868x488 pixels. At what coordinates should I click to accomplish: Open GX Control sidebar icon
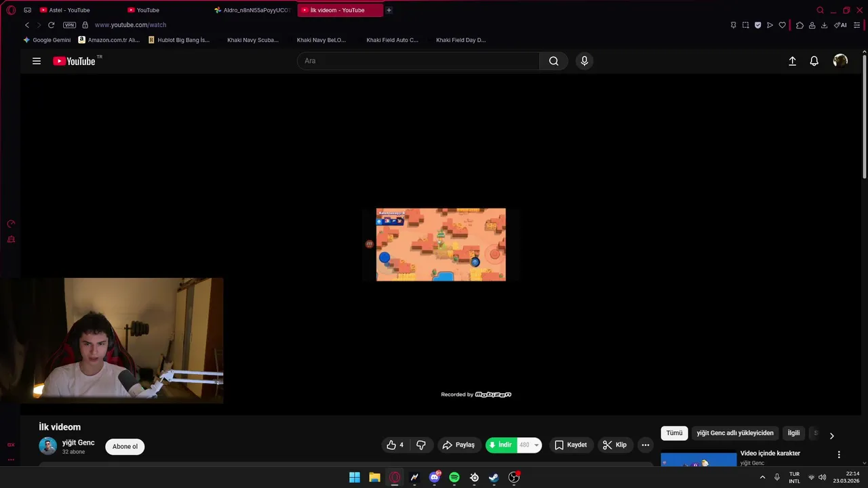[11, 224]
